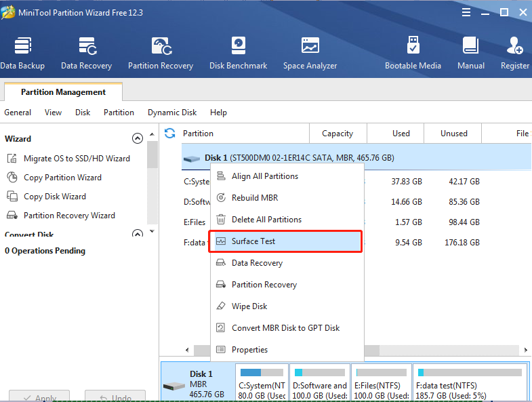Open the Space Analyzer tool

click(310, 53)
